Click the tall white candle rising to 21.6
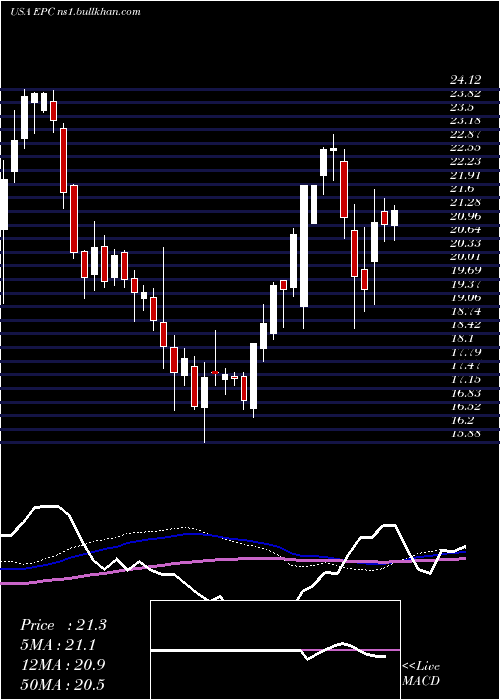 pyautogui.click(x=304, y=246)
